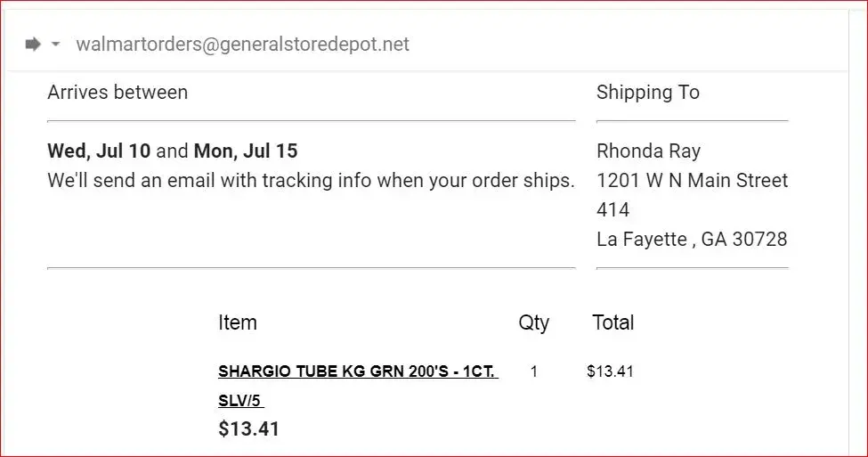The height and width of the screenshot is (457, 868).
Task: Click the Qty column header
Action: click(534, 322)
